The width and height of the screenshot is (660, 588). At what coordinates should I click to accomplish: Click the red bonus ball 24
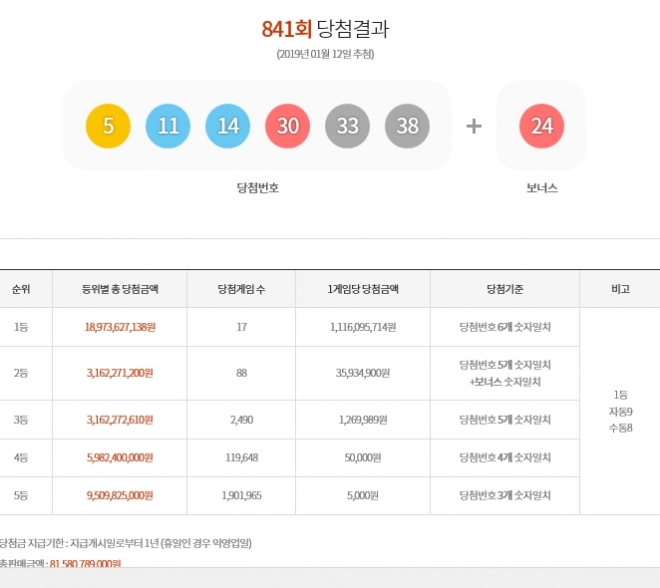tap(542, 126)
